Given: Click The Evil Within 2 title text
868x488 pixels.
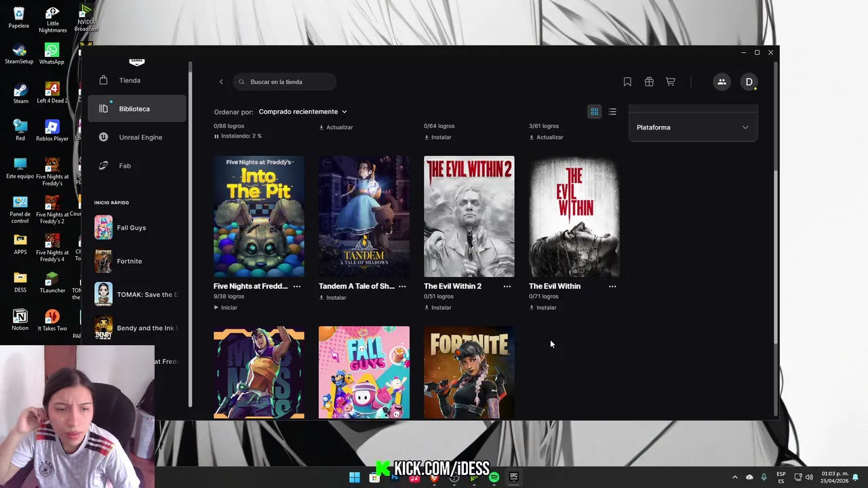Looking at the screenshot, I should pyautogui.click(x=453, y=286).
